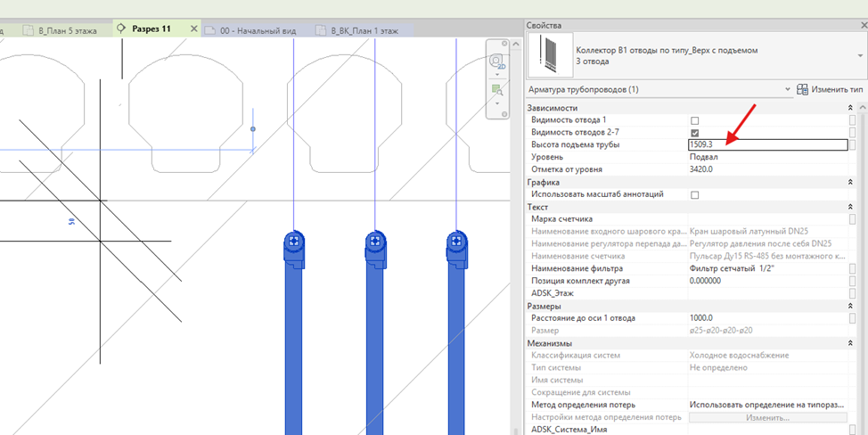The height and width of the screenshot is (435, 868).
Task: Click the blue grip dot on the section line
Action: coord(253,129)
